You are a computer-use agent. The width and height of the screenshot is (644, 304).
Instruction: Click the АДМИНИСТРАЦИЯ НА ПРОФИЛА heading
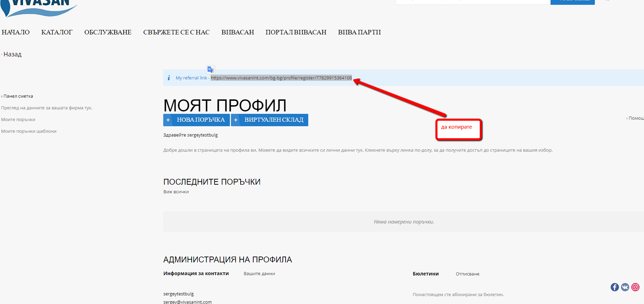coord(227,260)
